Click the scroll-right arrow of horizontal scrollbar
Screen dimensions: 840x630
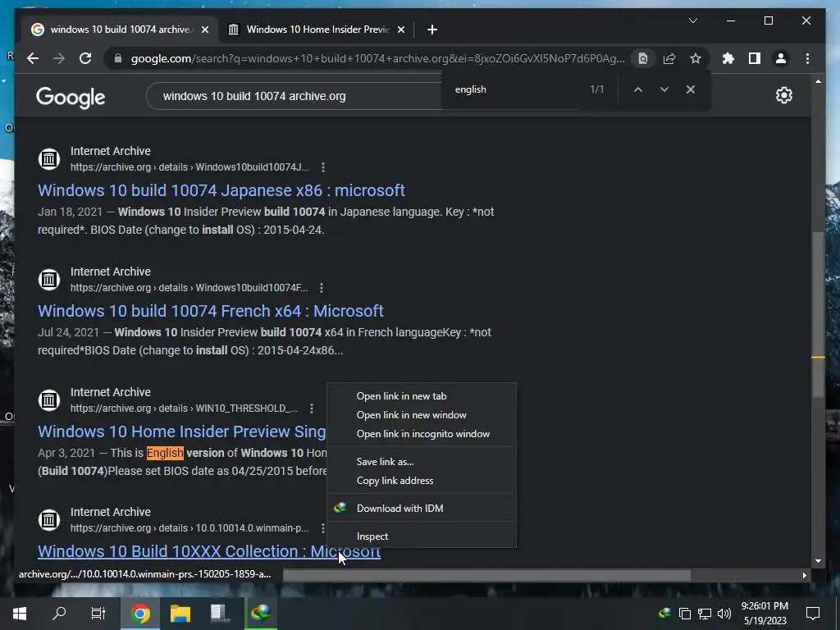pos(804,575)
